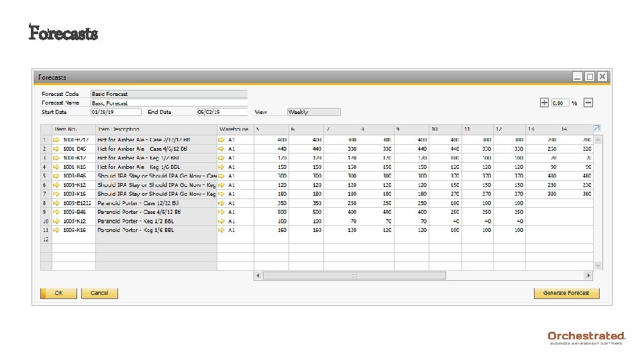The width and height of the screenshot is (644, 362).
Task: Open link arrow for item 1003-B46
Action: (56, 176)
